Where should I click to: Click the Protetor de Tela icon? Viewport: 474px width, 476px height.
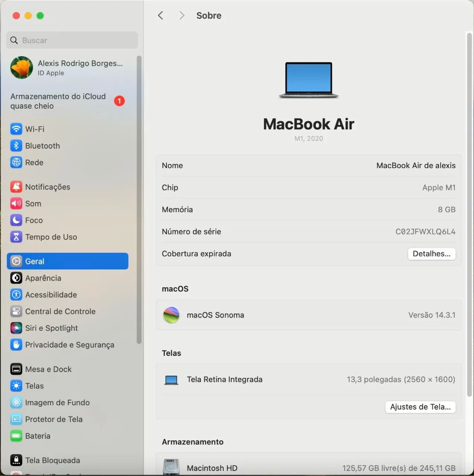[16, 419]
